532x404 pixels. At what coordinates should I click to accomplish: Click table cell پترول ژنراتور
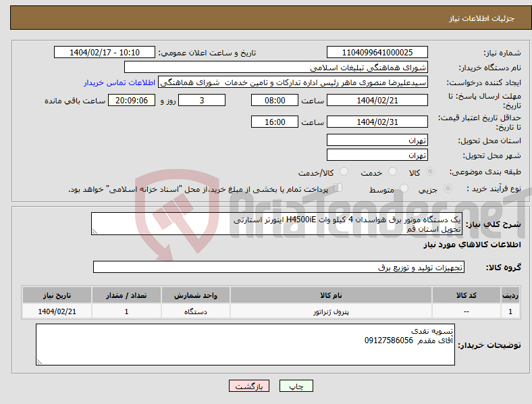(331, 311)
